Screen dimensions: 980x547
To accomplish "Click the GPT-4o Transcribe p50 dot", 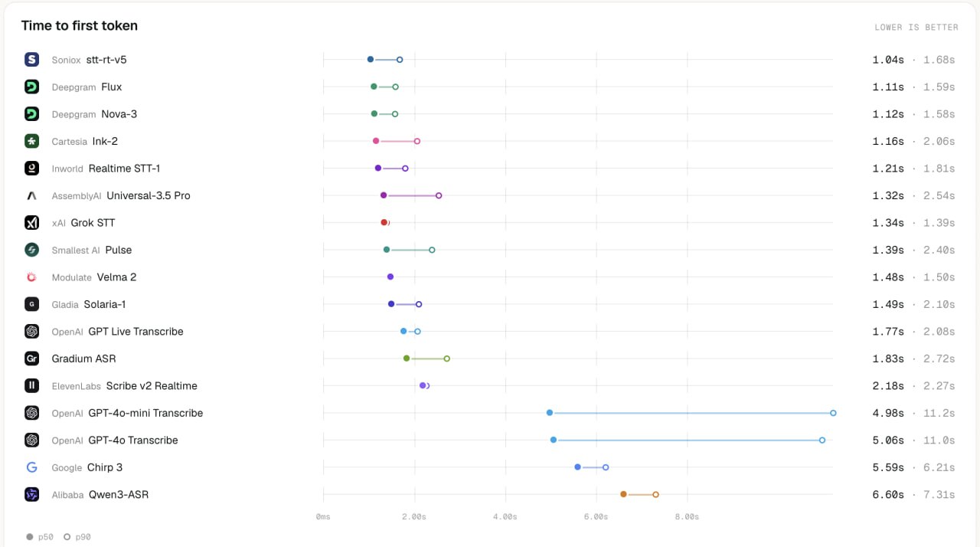I will [x=554, y=441].
